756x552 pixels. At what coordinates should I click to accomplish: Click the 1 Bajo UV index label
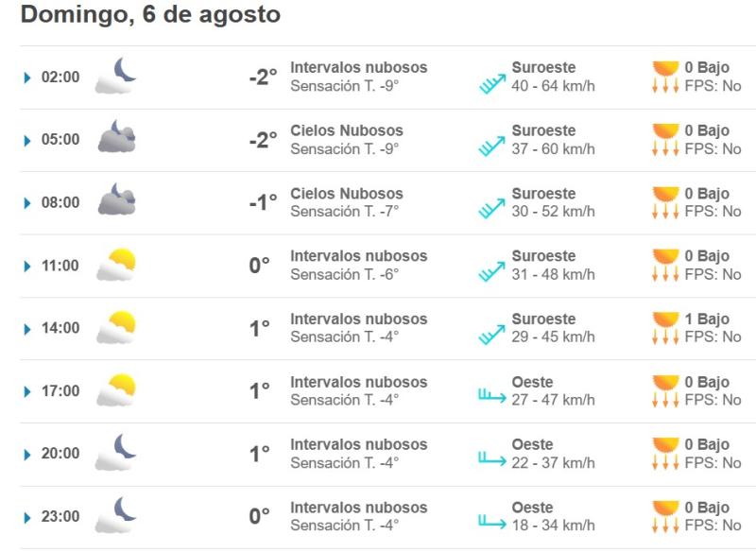click(x=707, y=319)
